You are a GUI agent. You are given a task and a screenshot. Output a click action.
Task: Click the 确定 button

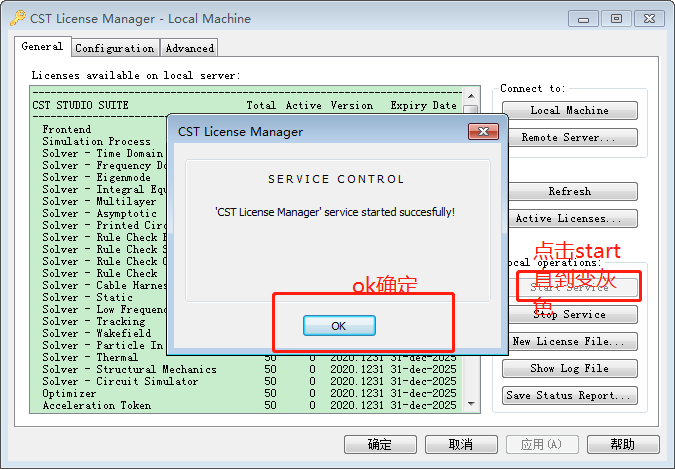pos(380,444)
